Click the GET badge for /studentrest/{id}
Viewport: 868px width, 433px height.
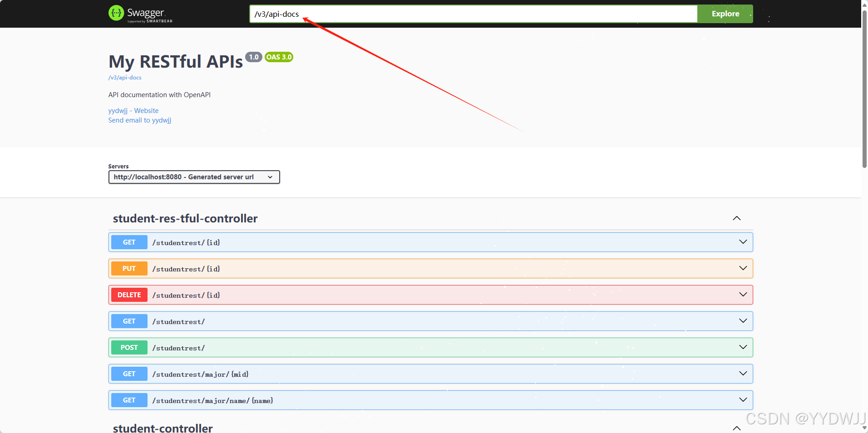(x=129, y=242)
